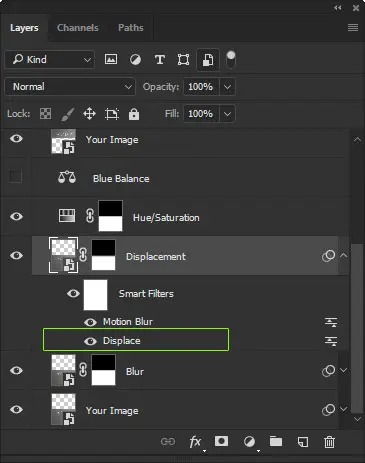Screen dimensions: 365x463
Task: Switch to the Channels tab
Action: click(x=78, y=28)
